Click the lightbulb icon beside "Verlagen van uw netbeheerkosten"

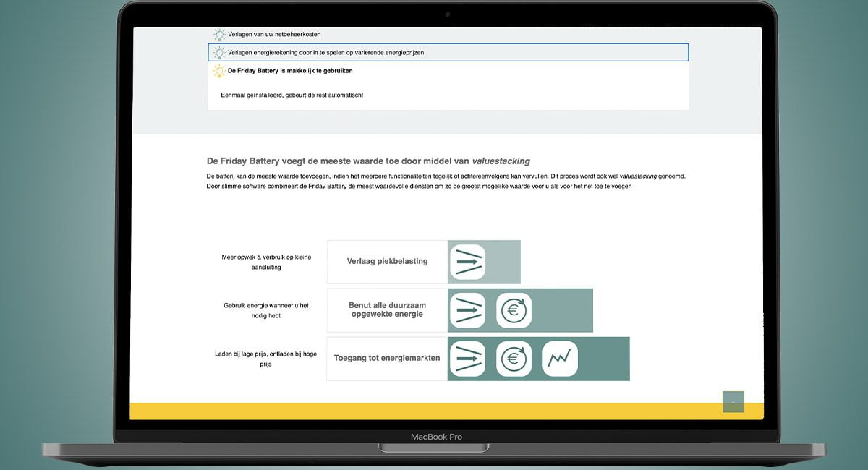[x=218, y=34]
